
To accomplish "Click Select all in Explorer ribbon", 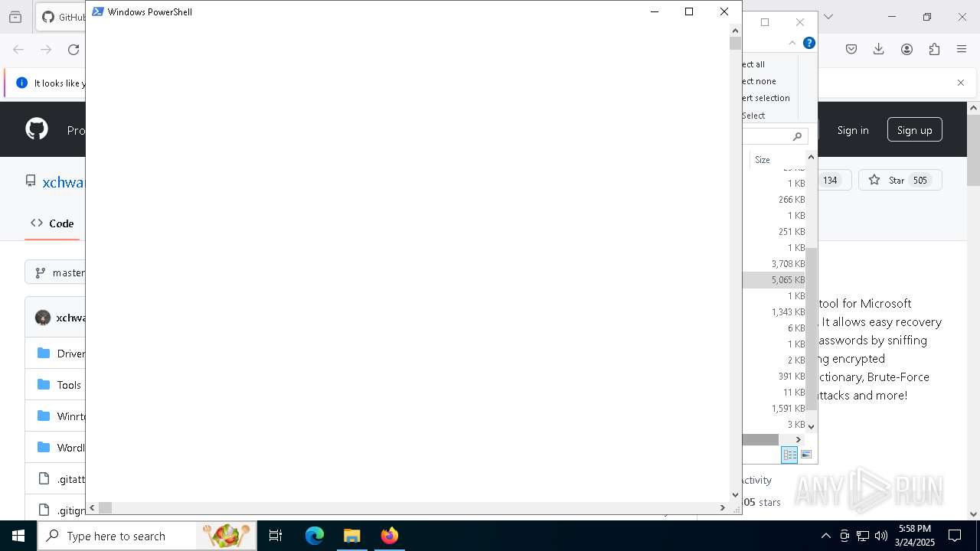I will coord(754,64).
